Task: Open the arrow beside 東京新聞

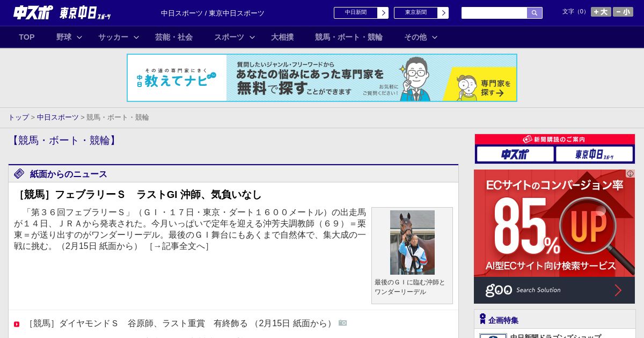Action: click(443, 13)
